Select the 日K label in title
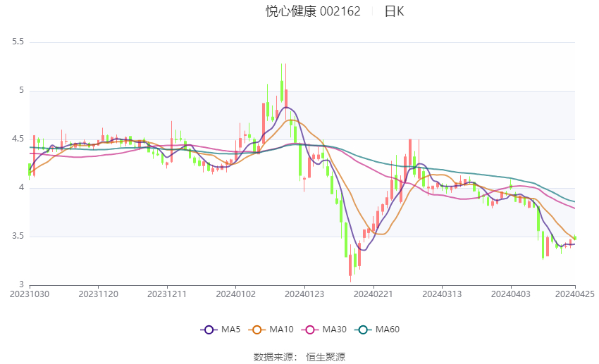599x364 pixels. (x=394, y=11)
